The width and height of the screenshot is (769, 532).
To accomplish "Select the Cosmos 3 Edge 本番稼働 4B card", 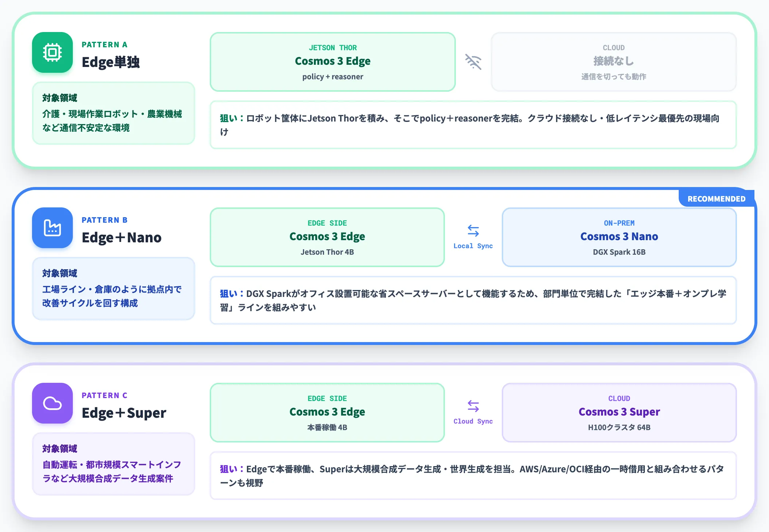I will click(x=327, y=413).
